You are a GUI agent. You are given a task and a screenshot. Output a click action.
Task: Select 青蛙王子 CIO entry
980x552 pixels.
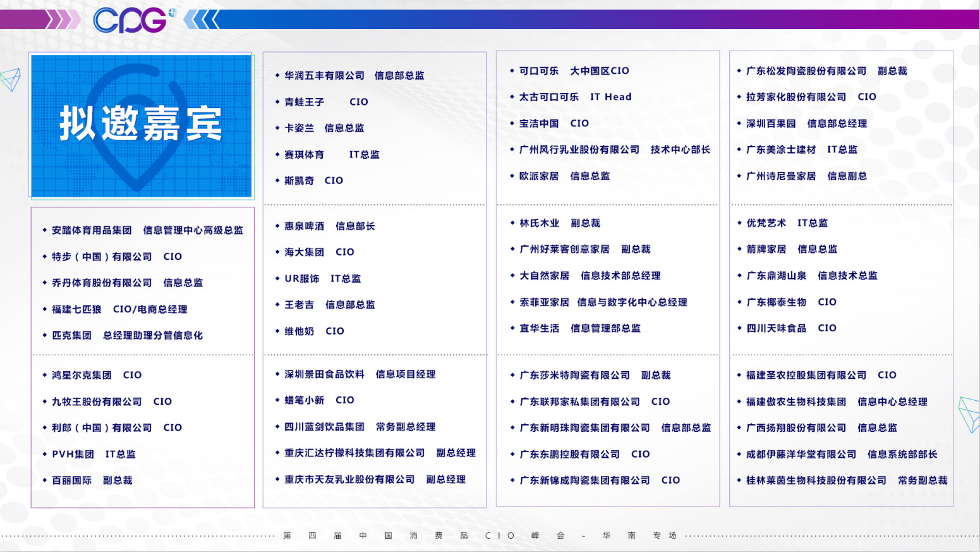point(326,102)
